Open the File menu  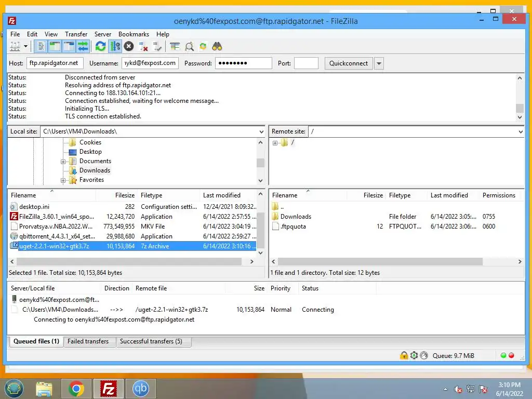(x=15, y=34)
